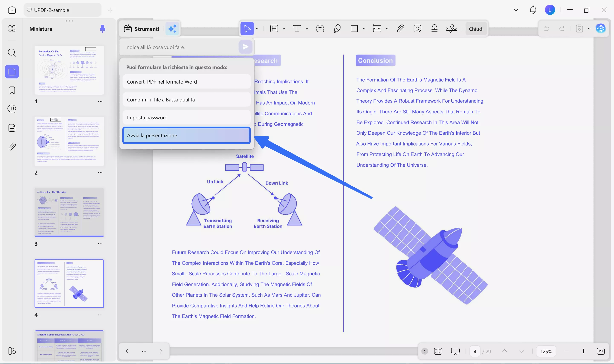Open the save options dropdown arrow
Screen dimensions: 614x364
tap(589, 29)
